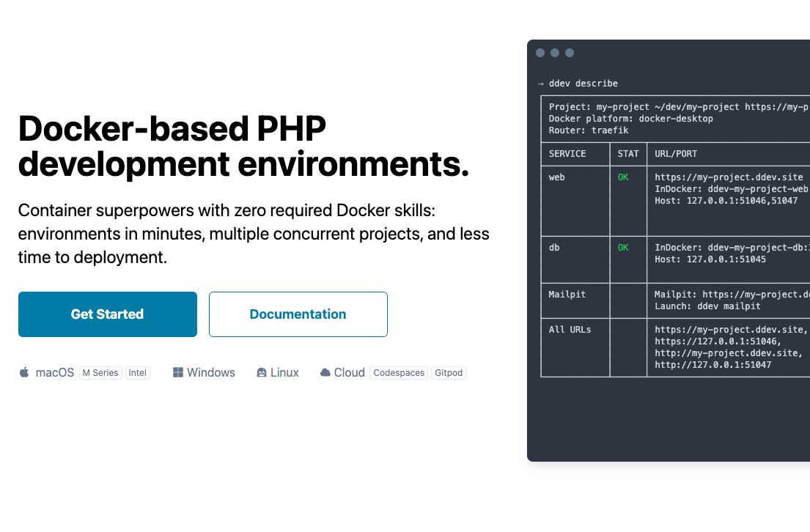Click 'http://127.0.0.1:51047' URL text
The image size is (810, 532).
coord(713,365)
